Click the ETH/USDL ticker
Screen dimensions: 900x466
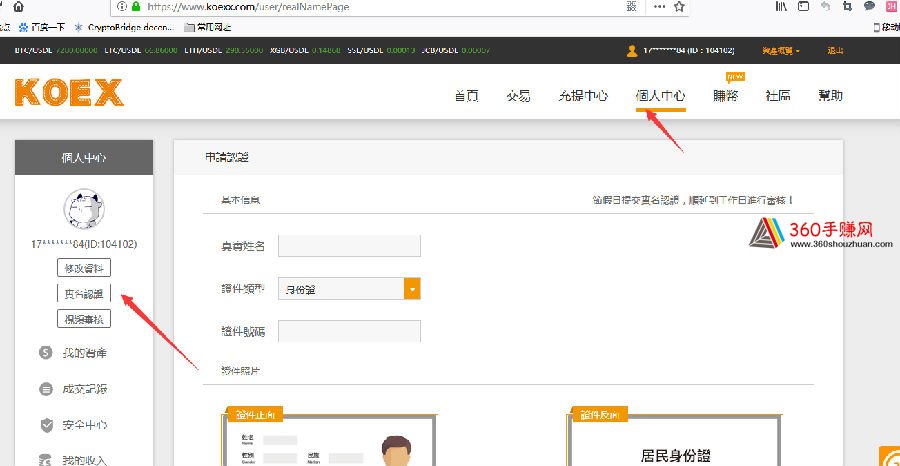coord(224,51)
